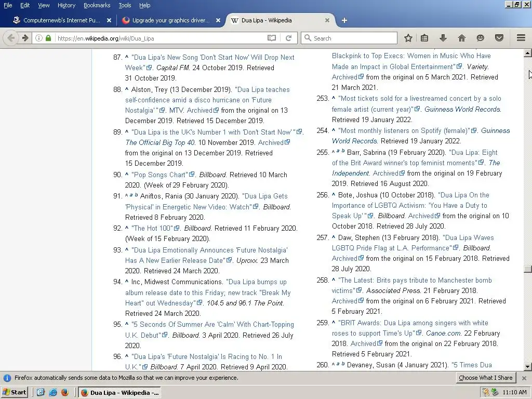
Task: Click the vertical scrollbar thumb
Action: click(x=527, y=269)
